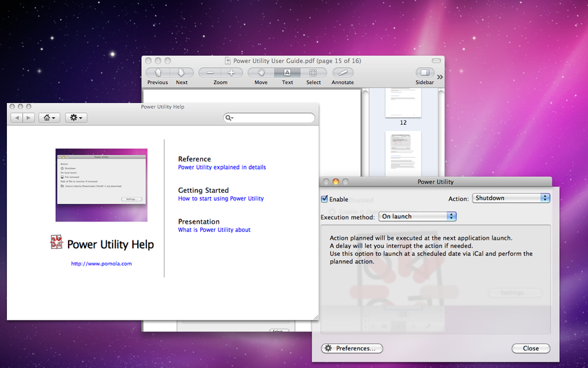Click the PDF document icon in title bar

coord(227,61)
